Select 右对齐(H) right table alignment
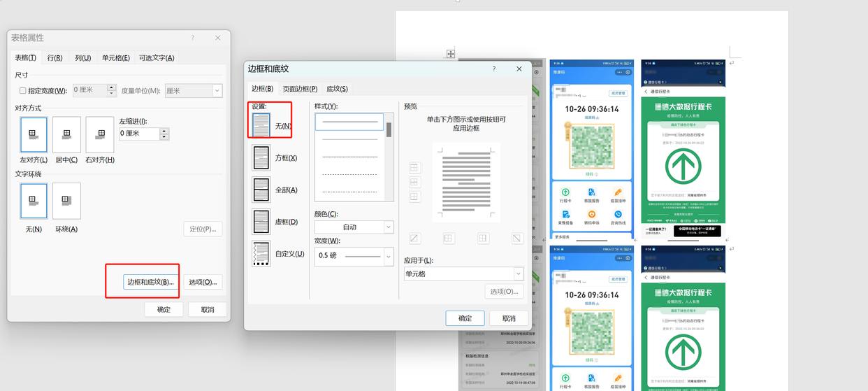Viewport: 868px width, 391px height. [x=100, y=135]
